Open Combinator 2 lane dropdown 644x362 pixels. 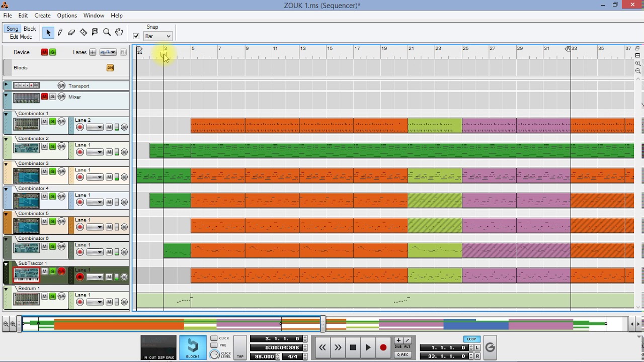95,152
